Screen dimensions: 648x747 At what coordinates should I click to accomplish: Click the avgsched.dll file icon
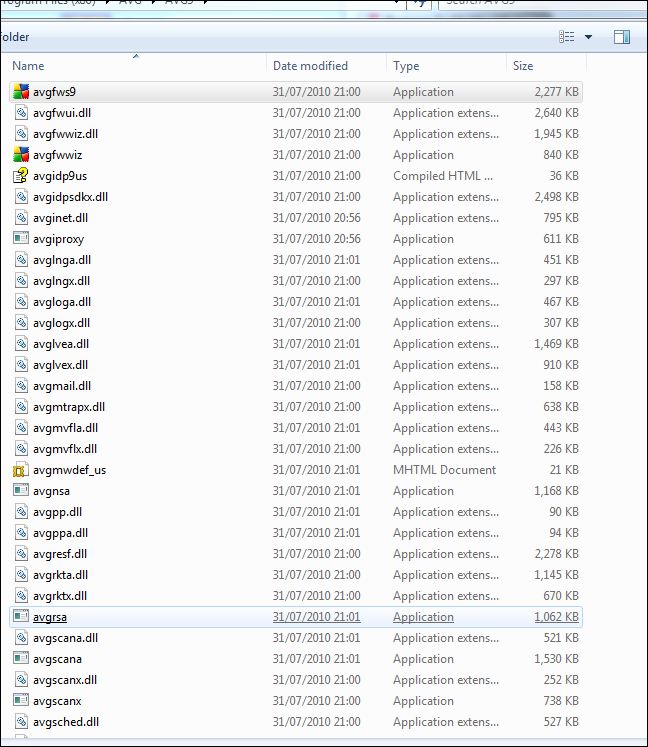[21, 721]
